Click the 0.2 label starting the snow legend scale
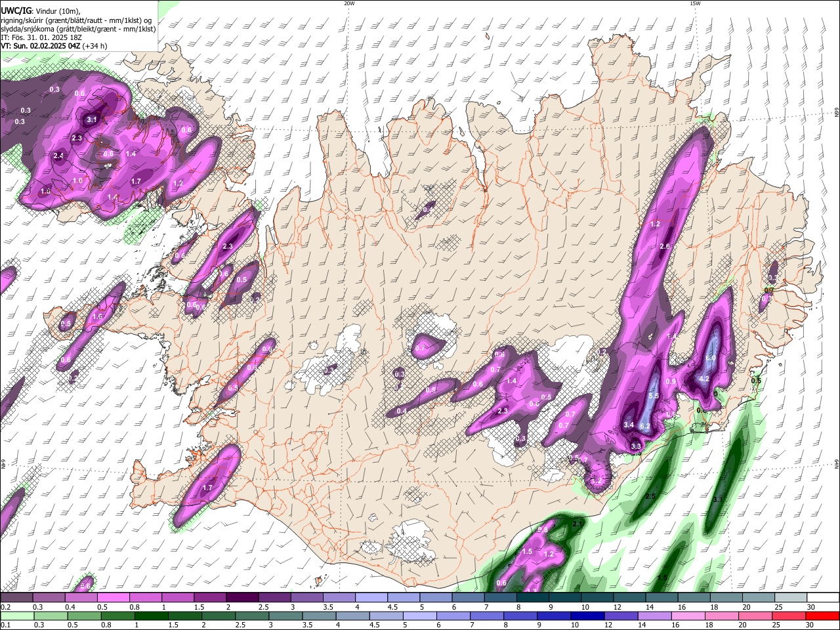Screen dimensions: 840x630 (5, 607)
